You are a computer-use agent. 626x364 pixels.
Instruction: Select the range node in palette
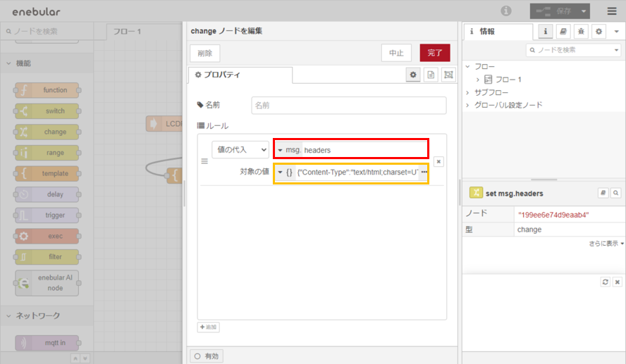pos(47,153)
